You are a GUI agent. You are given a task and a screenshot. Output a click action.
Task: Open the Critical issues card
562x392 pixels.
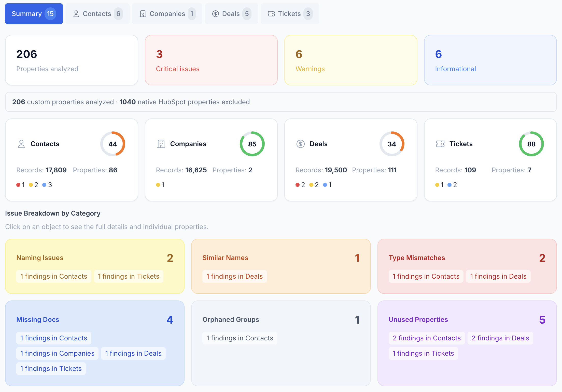(211, 60)
